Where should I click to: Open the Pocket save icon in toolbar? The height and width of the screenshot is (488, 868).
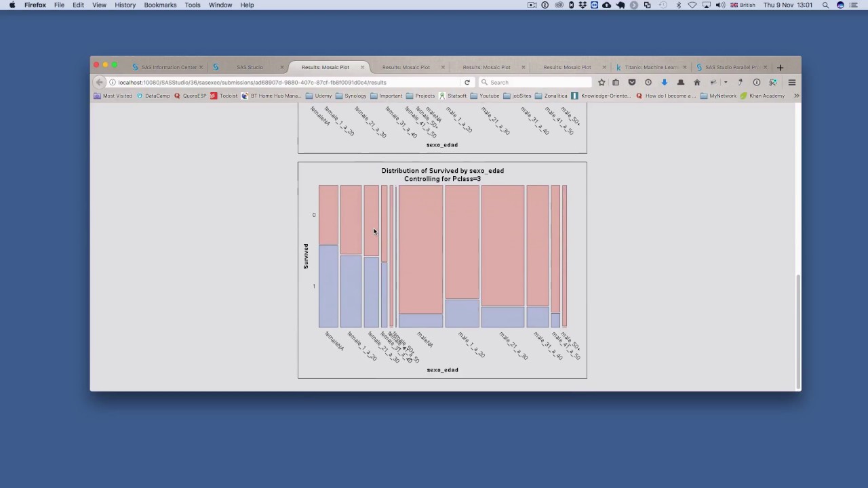pyautogui.click(x=632, y=82)
